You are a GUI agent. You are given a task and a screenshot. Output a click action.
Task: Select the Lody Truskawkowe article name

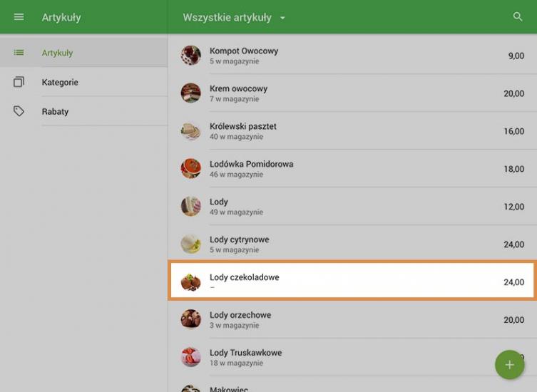pos(245,353)
